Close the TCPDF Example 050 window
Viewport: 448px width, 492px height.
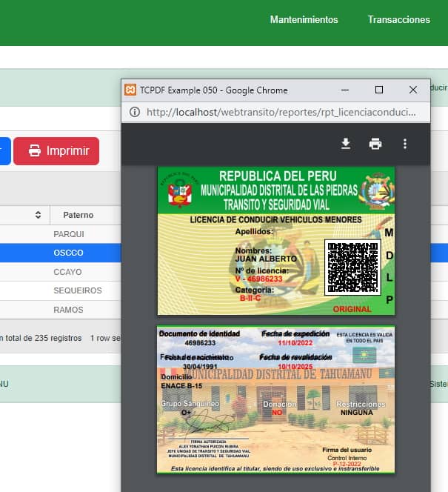(x=413, y=90)
